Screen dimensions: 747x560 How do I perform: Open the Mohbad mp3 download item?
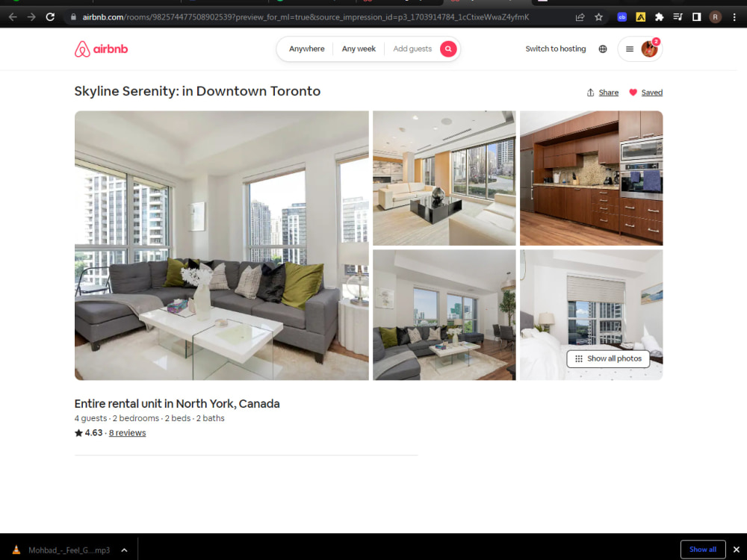point(69,550)
